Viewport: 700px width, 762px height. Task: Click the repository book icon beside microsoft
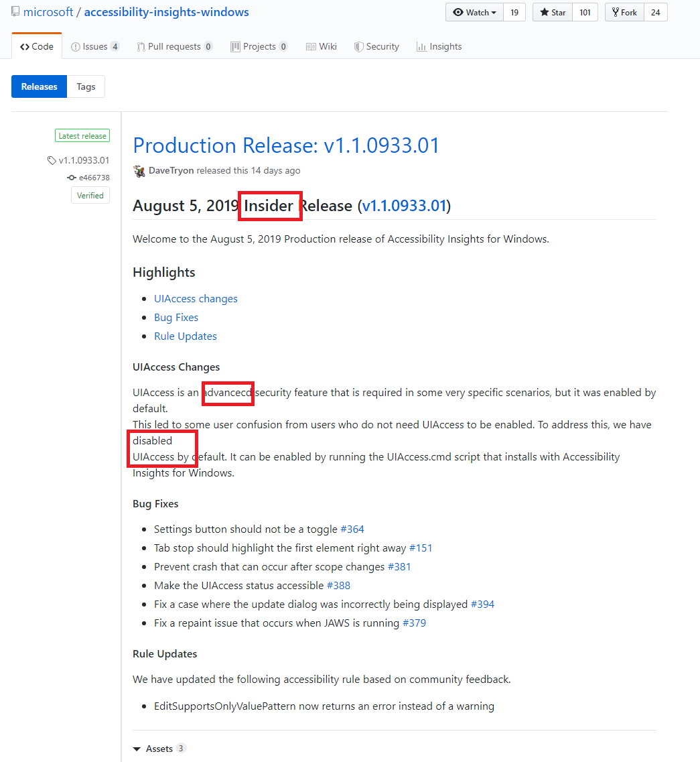point(15,11)
